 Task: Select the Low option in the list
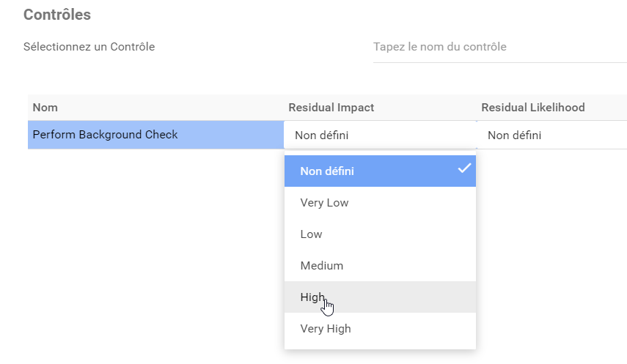point(311,234)
